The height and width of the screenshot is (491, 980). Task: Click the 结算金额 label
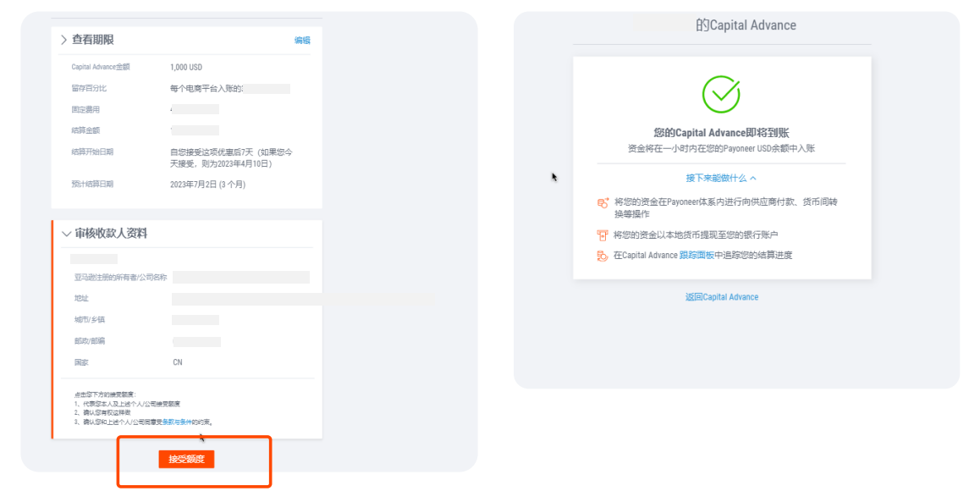tap(85, 130)
